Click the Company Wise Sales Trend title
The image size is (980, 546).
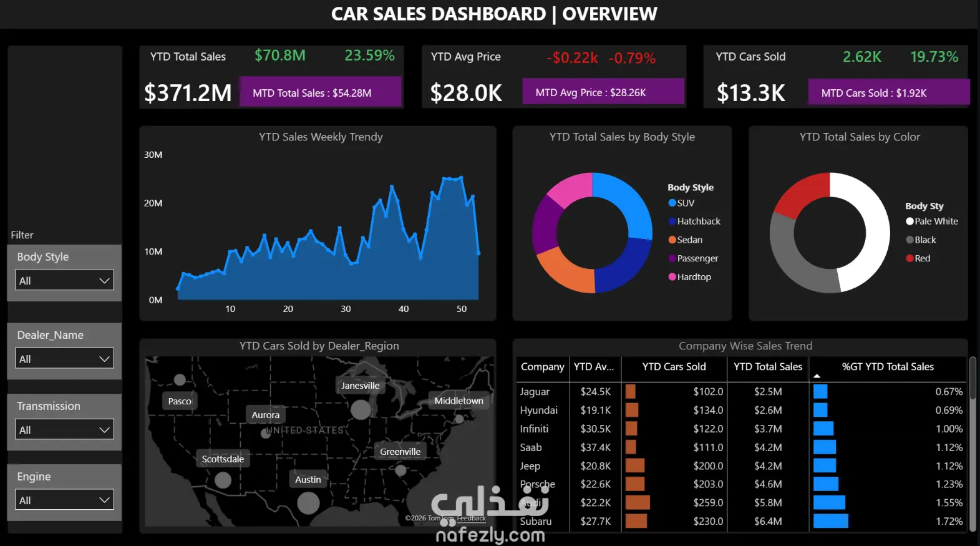coord(745,346)
